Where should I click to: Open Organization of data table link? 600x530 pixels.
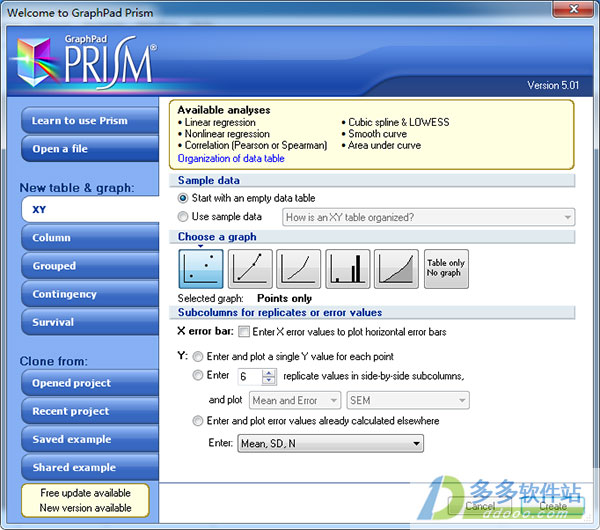click(231, 158)
